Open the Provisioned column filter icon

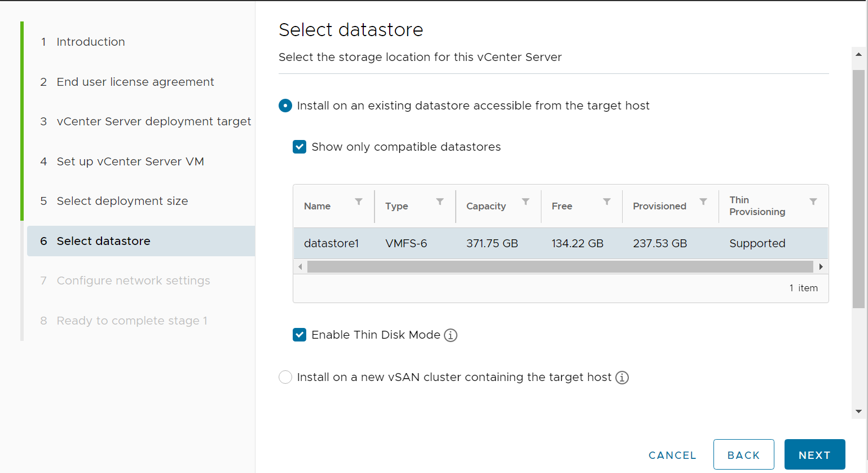[x=703, y=202]
